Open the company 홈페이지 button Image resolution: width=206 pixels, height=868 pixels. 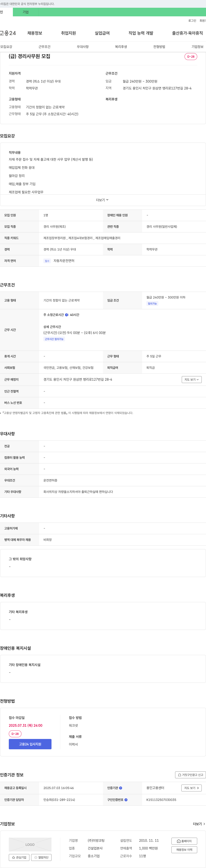point(184,841)
